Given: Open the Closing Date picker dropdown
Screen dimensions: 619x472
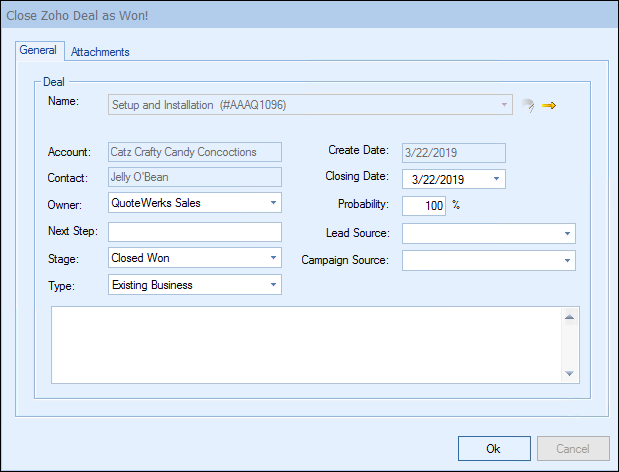Looking at the screenshot, I should coord(497,180).
